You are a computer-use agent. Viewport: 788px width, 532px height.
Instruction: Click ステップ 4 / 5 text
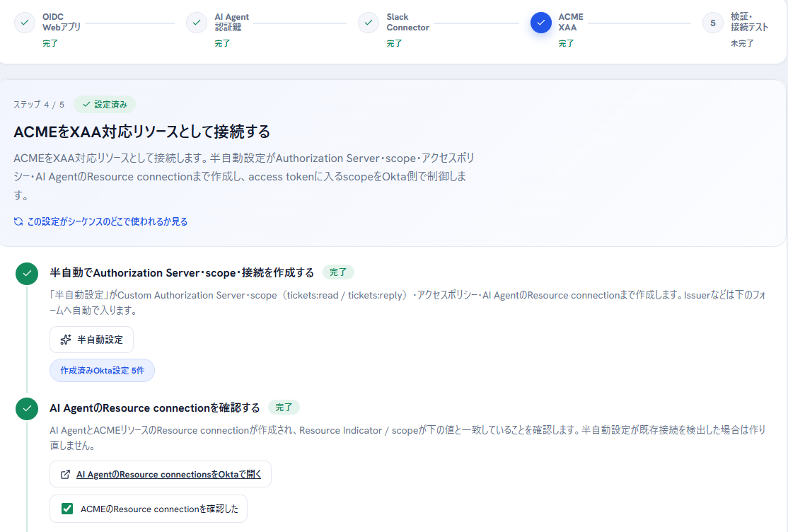click(x=39, y=105)
